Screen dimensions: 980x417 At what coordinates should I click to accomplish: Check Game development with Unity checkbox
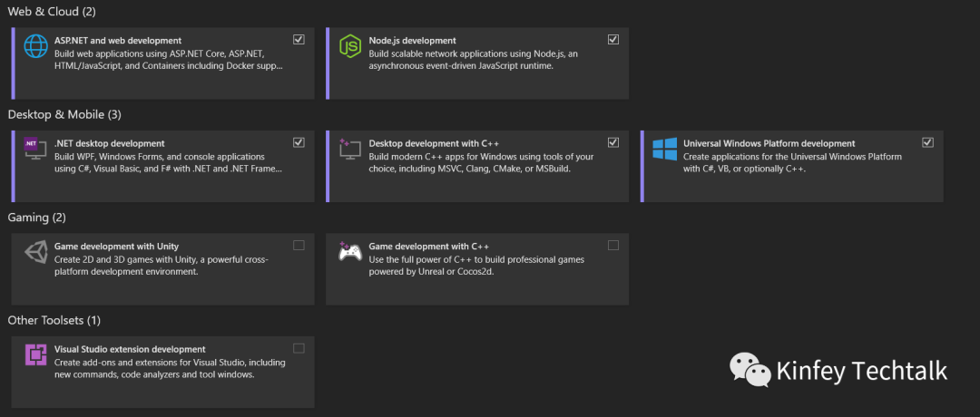(299, 246)
